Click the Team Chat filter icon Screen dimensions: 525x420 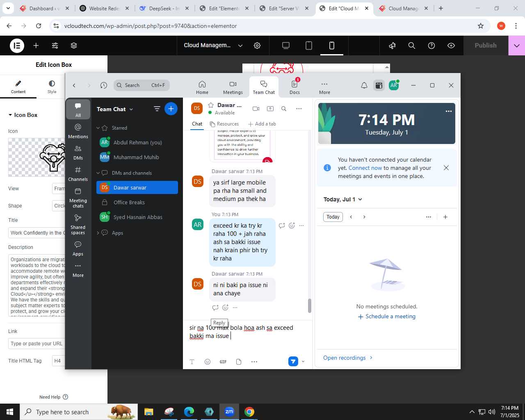tap(157, 109)
